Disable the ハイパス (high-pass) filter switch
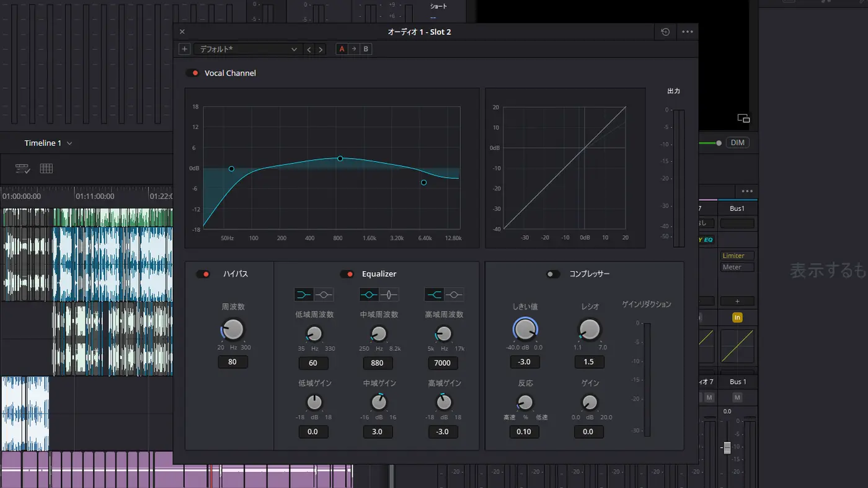This screenshot has height=488, width=868. 203,274
